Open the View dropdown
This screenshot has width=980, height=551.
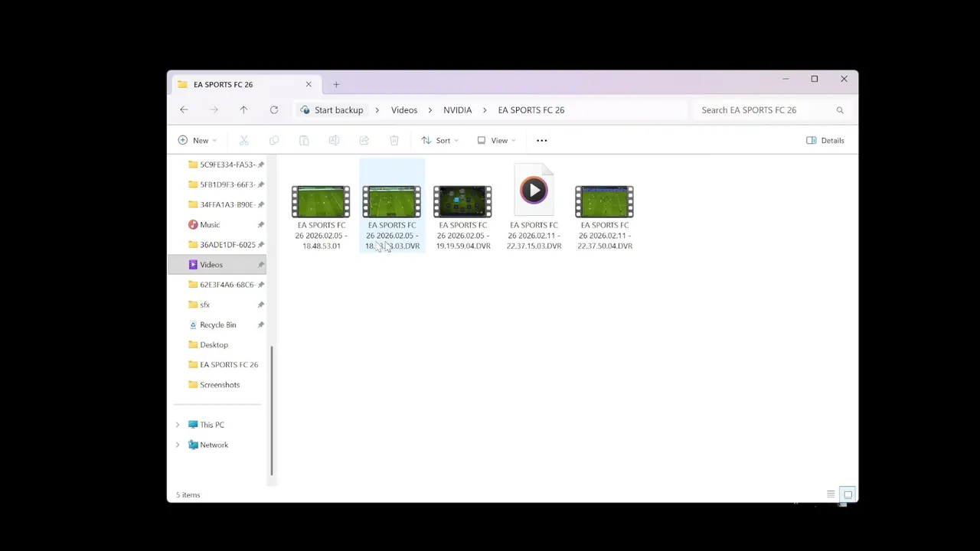(496, 140)
